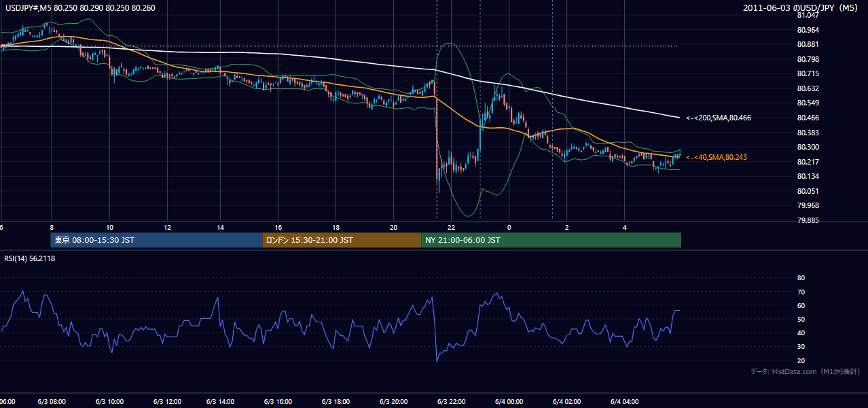
Task: Click the NY 21:00-06:00 JST session bar
Action: tap(551, 240)
